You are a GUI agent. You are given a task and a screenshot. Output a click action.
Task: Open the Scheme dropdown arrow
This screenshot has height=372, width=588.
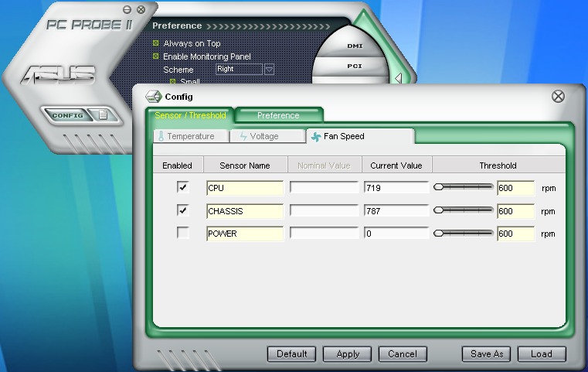269,69
